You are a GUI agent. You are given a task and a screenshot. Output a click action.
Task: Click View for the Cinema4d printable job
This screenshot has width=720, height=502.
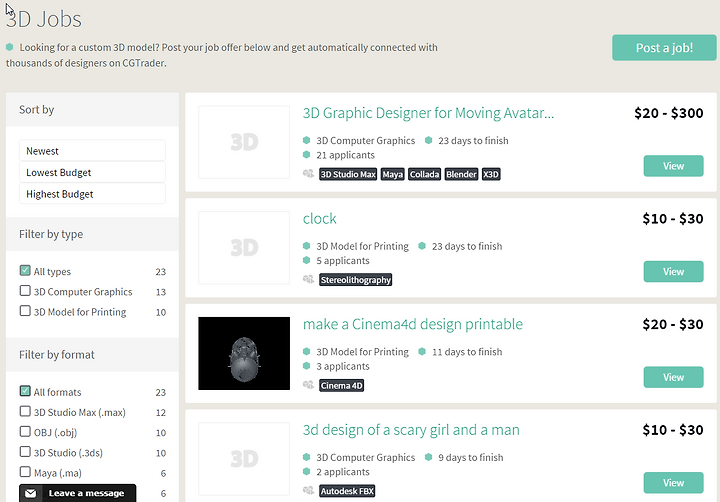(x=673, y=377)
